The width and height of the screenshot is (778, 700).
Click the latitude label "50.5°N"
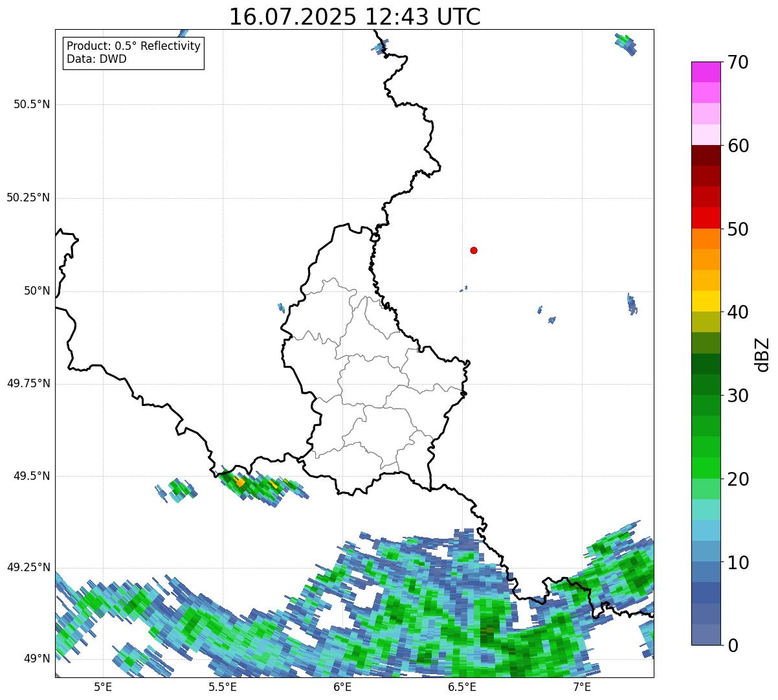click(x=32, y=104)
